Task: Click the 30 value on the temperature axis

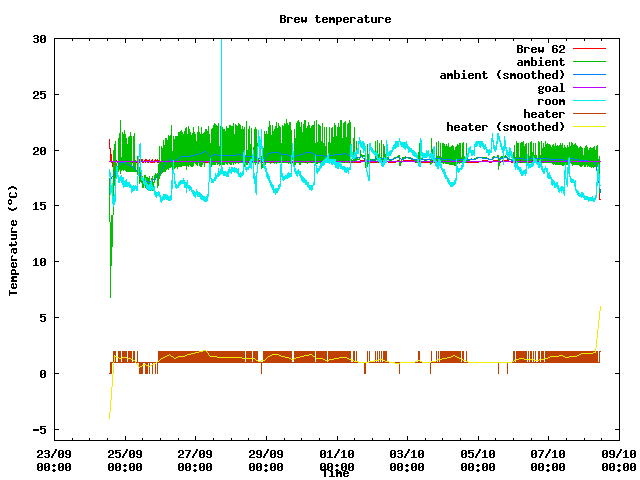Action: [x=39, y=39]
